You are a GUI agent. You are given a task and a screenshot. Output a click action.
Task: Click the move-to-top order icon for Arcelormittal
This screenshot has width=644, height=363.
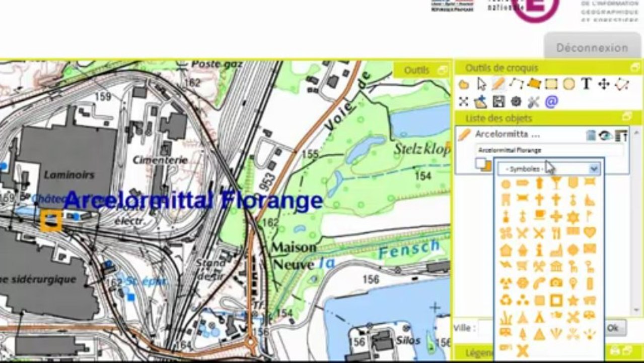[x=621, y=135]
